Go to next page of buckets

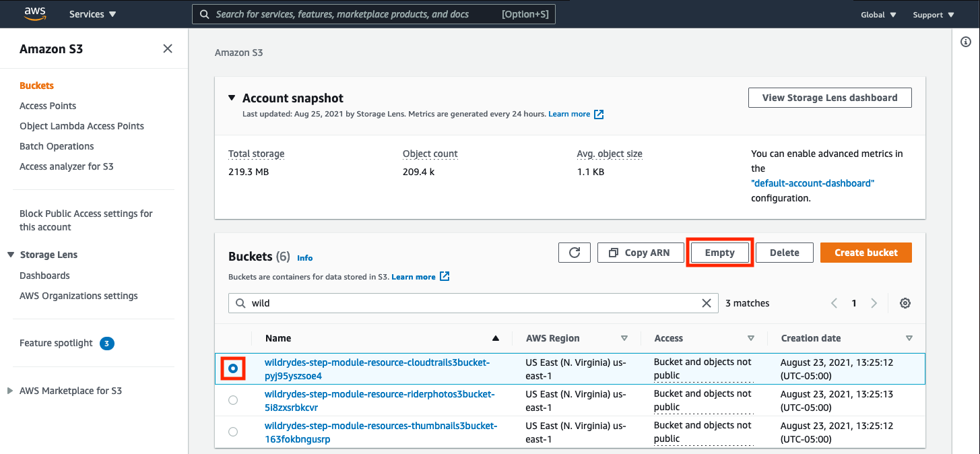(x=874, y=303)
